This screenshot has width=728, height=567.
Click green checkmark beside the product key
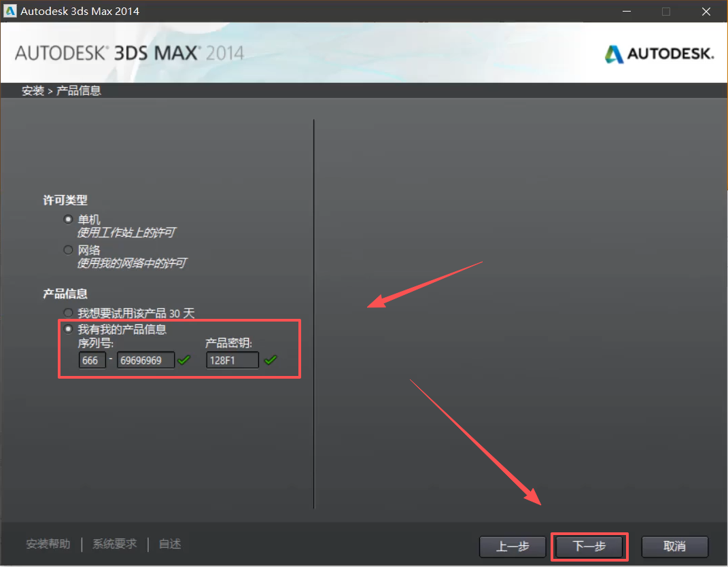(x=271, y=360)
